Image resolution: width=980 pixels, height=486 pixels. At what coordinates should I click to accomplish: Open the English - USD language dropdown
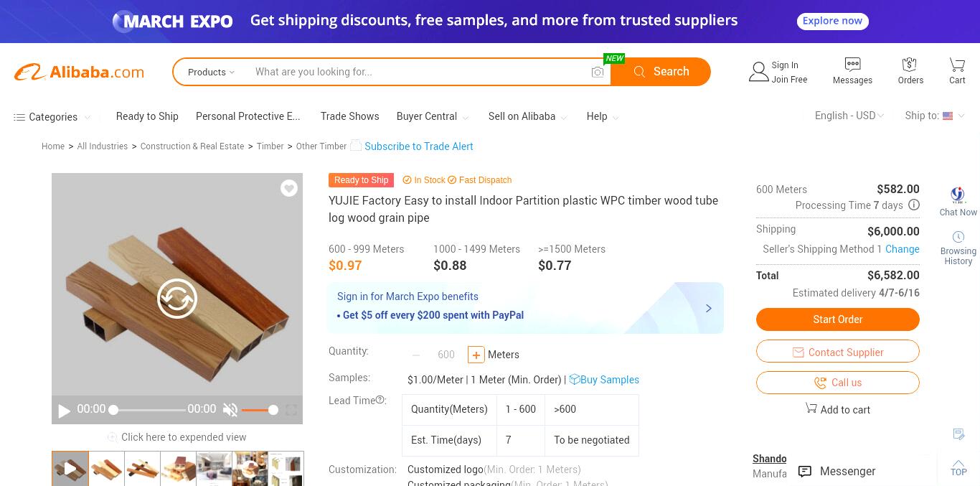click(x=849, y=116)
